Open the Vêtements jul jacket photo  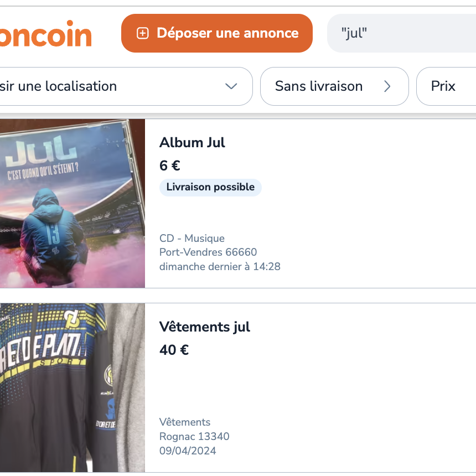pyautogui.click(x=72, y=387)
